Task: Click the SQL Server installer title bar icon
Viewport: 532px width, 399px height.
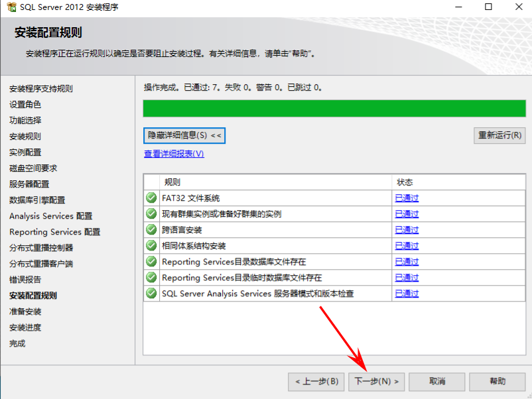Action: click(x=11, y=7)
